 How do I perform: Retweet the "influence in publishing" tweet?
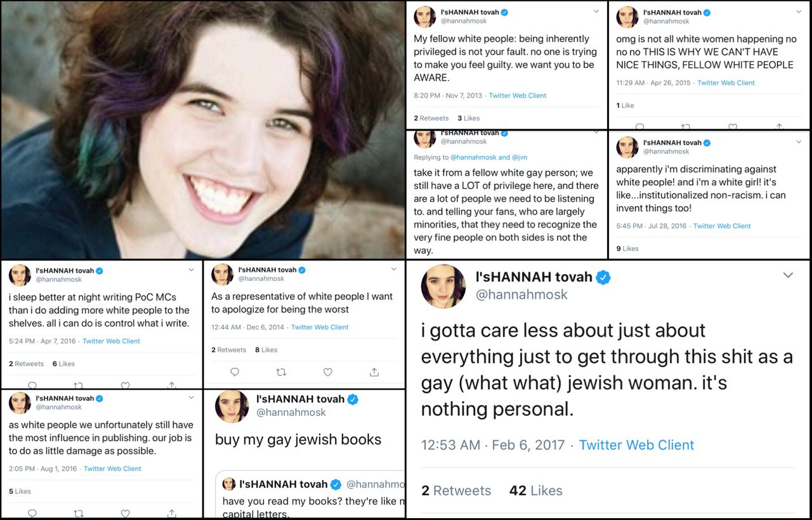coord(79,513)
